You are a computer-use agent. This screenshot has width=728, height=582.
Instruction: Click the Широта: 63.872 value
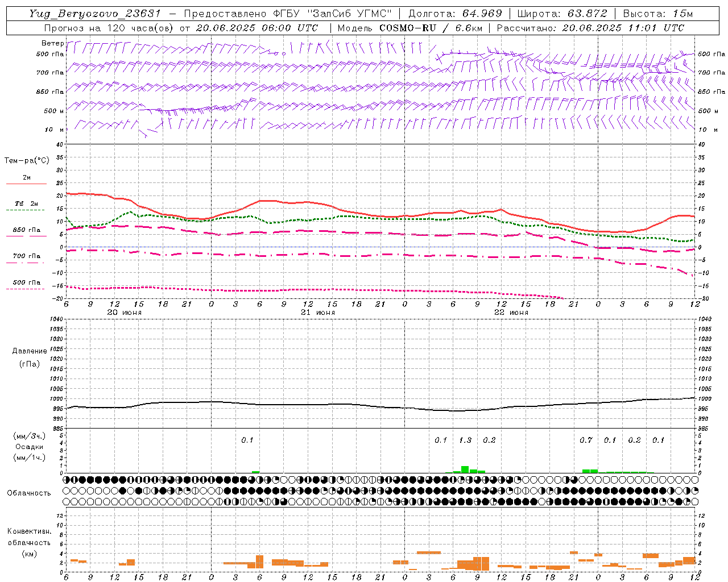coord(562,14)
